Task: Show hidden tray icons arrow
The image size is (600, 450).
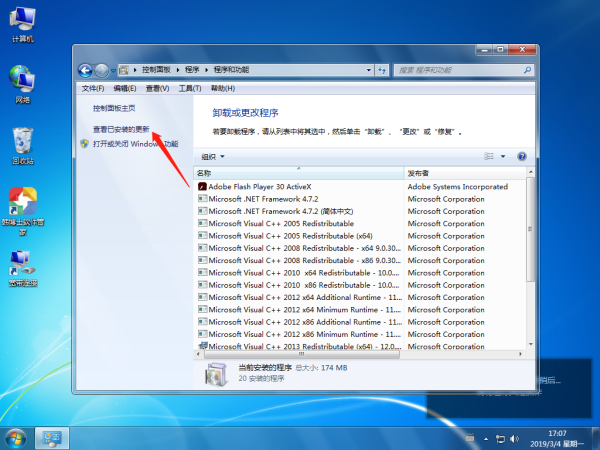Action: [486, 439]
